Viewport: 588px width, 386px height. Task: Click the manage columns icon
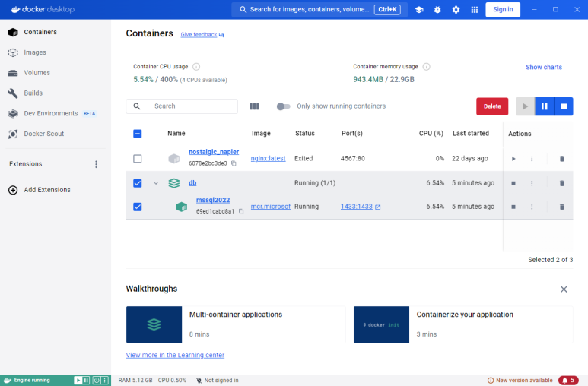click(x=254, y=106)
